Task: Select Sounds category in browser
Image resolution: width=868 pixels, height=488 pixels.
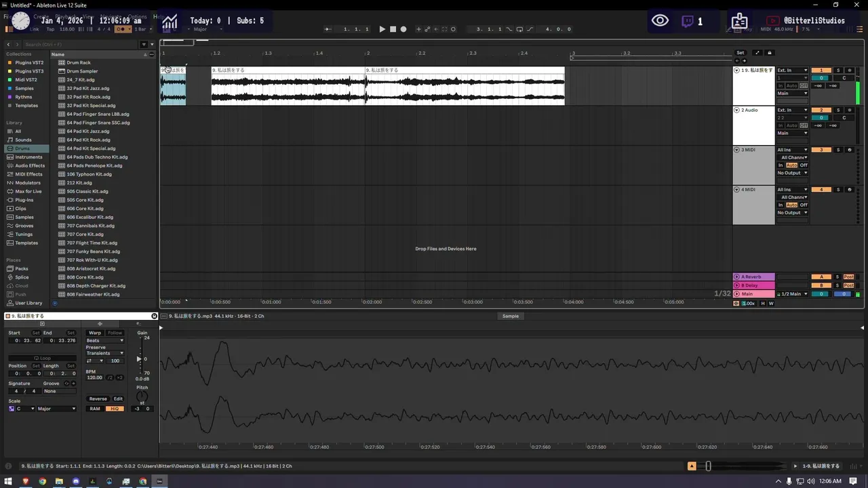Action: [x=23, y=140]
